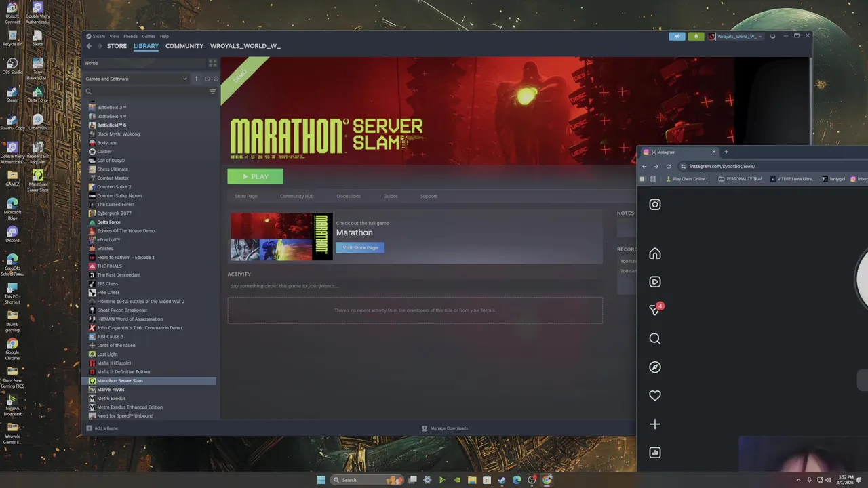Reload the Instagram page in Chrome
Image resolution: width=868 pixels, height=488 pixels.
coord(669,166)
